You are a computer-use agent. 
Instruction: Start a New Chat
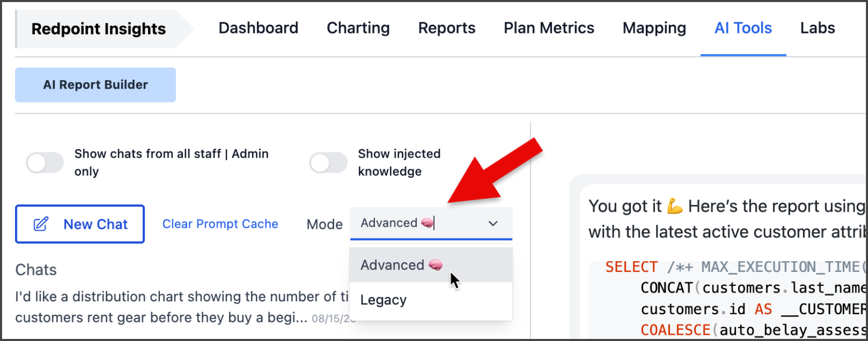coord(80,224)
